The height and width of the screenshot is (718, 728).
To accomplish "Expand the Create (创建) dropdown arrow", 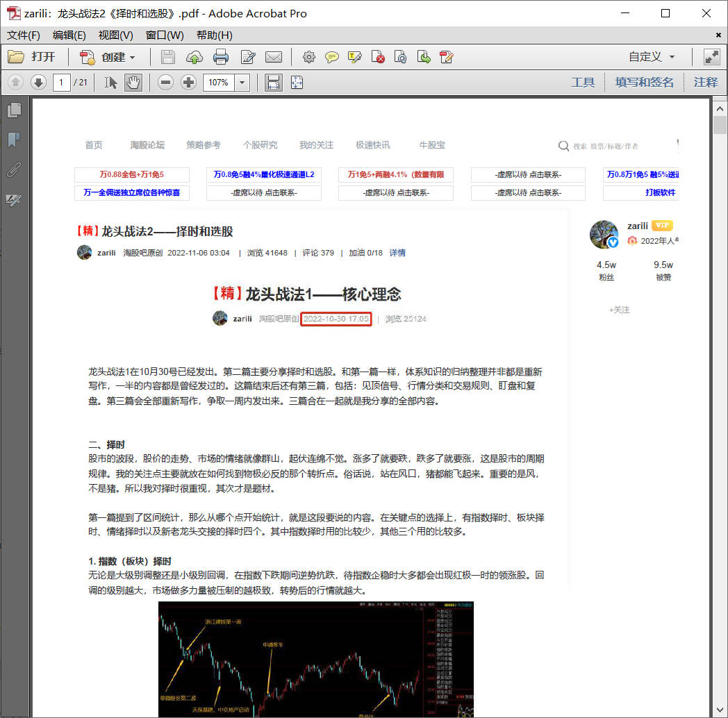I will pos(132,58).
